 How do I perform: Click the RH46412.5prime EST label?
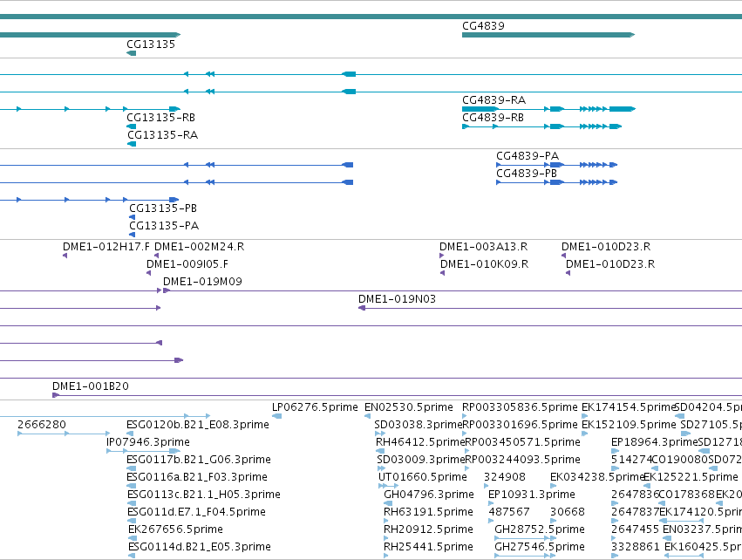(420, 442)
